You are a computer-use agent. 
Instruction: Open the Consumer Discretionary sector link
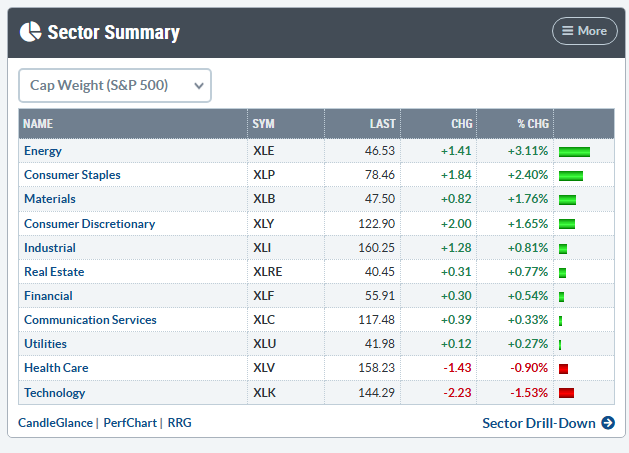point(89,223)
